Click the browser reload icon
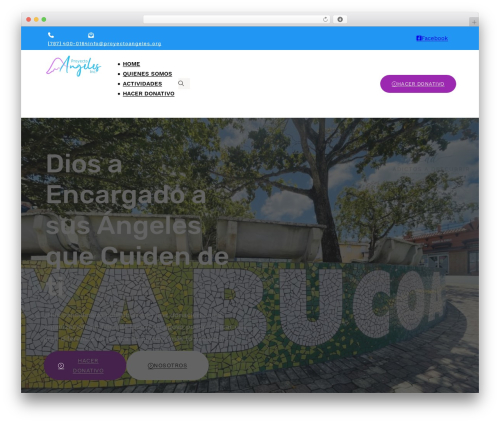The width and height of the screenshot is (500, 423). 325,20
